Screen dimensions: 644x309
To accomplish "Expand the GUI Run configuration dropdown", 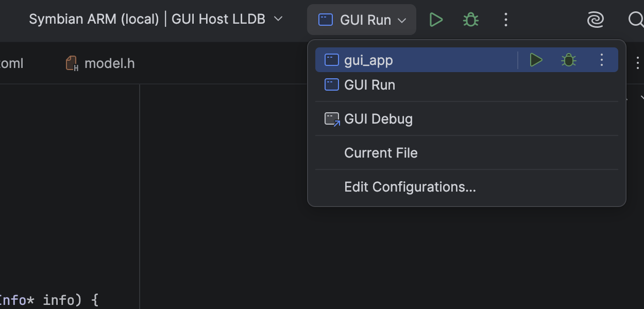I will click(x=362, y=20).
